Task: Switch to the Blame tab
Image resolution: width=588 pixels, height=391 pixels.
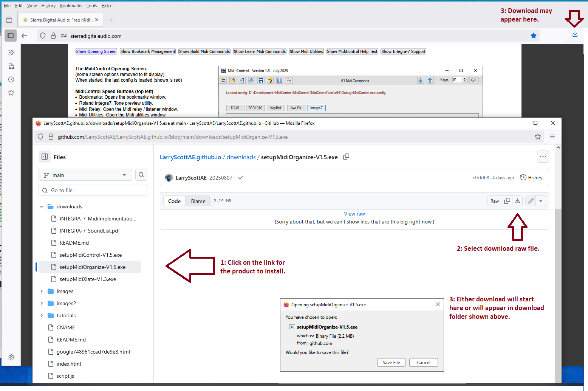Action: (198, 201)
